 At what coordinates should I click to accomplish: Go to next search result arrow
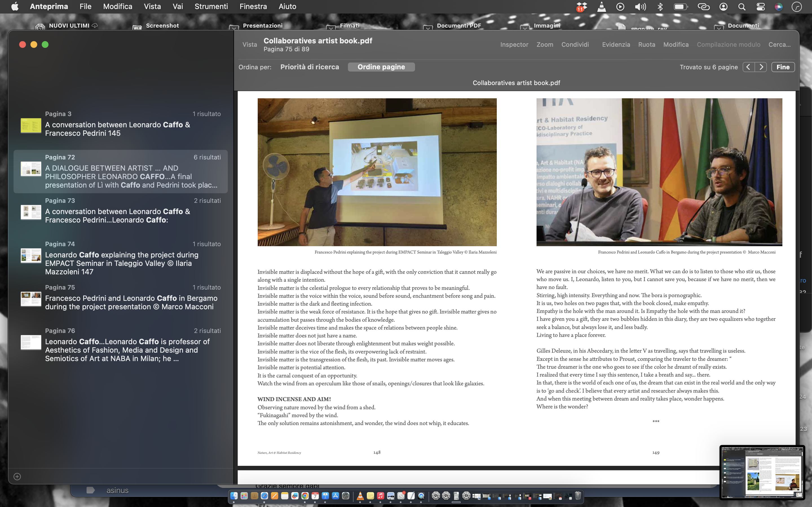(761, 67)
